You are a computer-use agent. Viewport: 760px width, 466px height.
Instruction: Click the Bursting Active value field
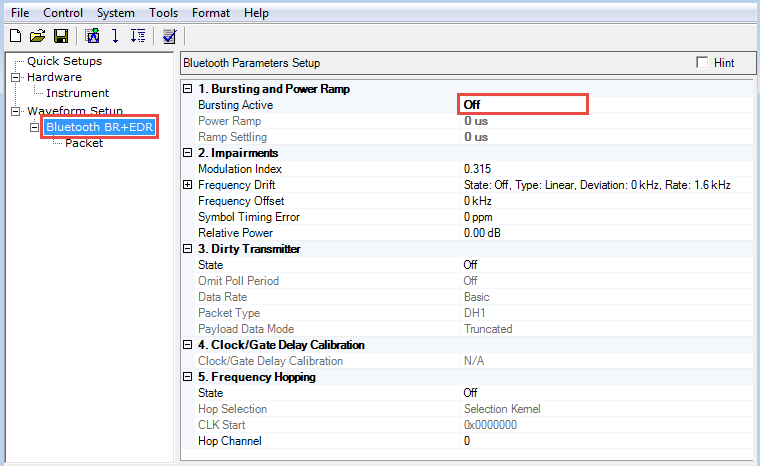pos(523,105)
